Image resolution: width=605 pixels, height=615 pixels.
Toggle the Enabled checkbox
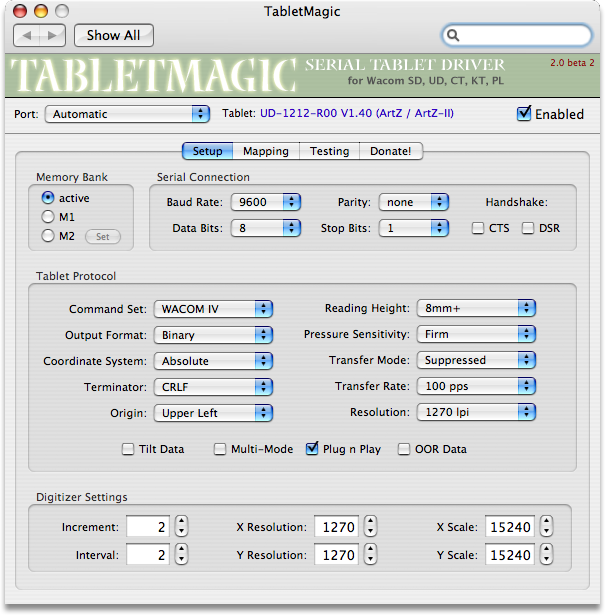[524, 114]
